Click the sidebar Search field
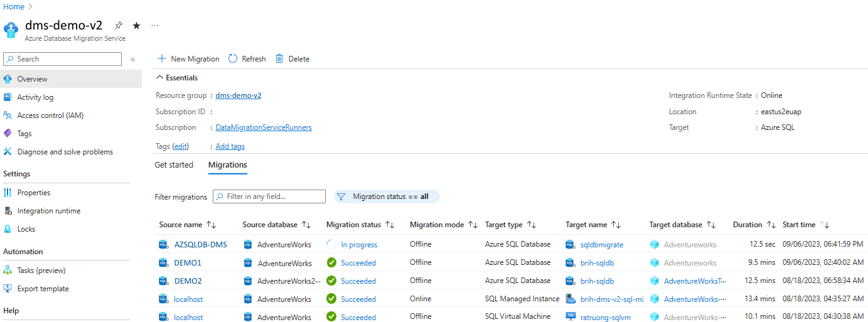Screen dimensions: 868x322 point(63,59)
